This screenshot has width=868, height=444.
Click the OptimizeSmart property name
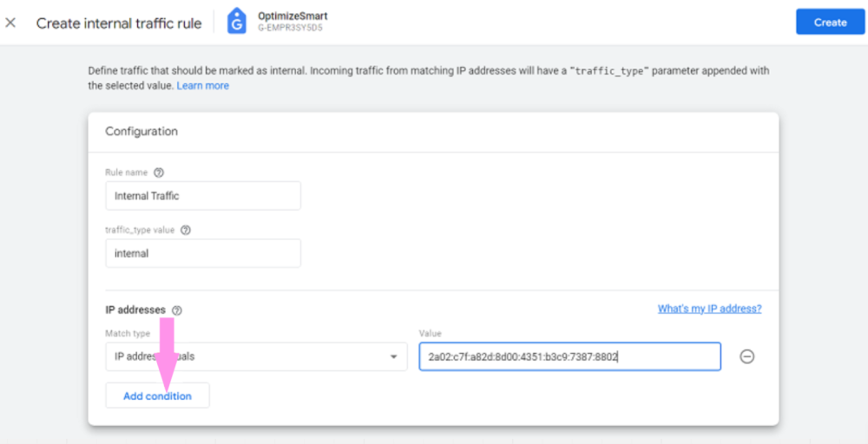[x=293, y=16]
